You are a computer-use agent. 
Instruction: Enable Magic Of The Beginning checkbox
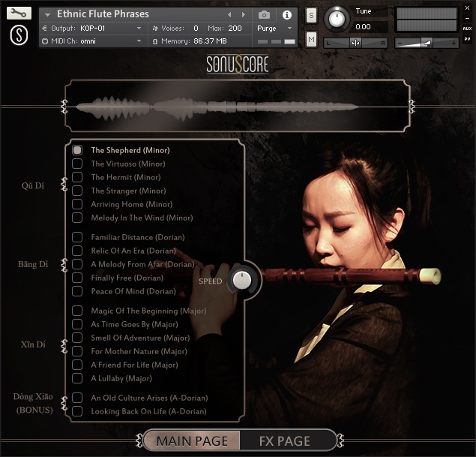(x=77, y=311)
